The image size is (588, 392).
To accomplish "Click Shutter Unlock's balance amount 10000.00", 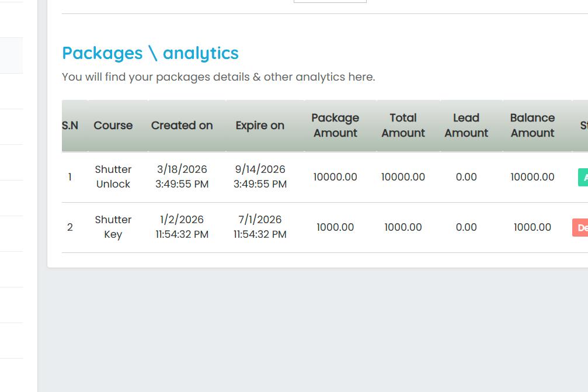I will 532,177.
